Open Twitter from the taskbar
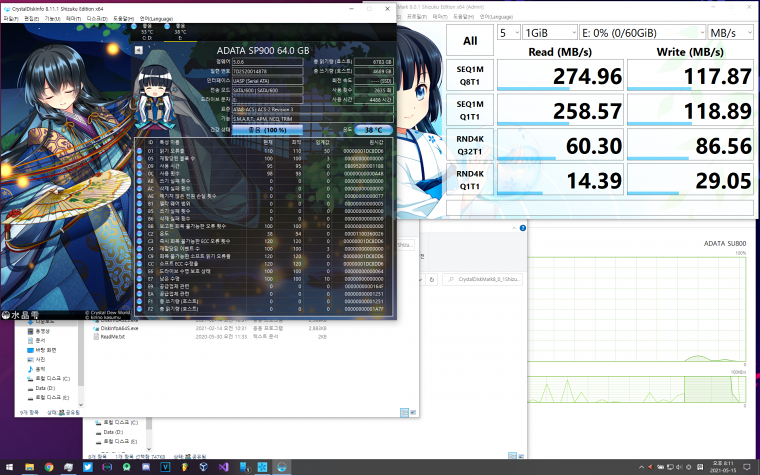This screenshot has height=475, width=760. [87, 467]
